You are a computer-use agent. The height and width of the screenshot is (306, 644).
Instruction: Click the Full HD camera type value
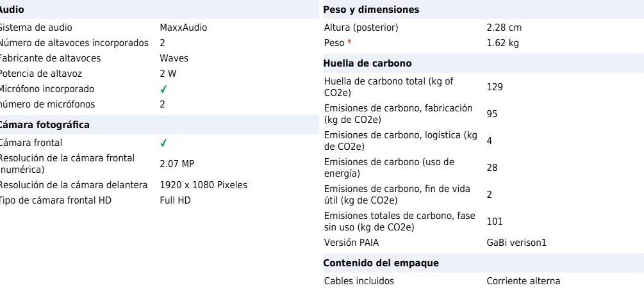click(x=175, y=200)
